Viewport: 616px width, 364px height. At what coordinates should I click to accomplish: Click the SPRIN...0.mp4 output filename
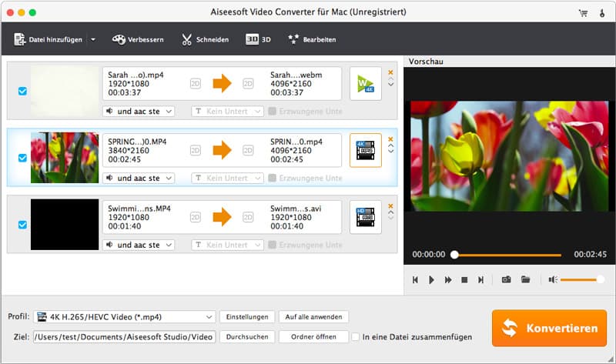(x=296, y=142)
